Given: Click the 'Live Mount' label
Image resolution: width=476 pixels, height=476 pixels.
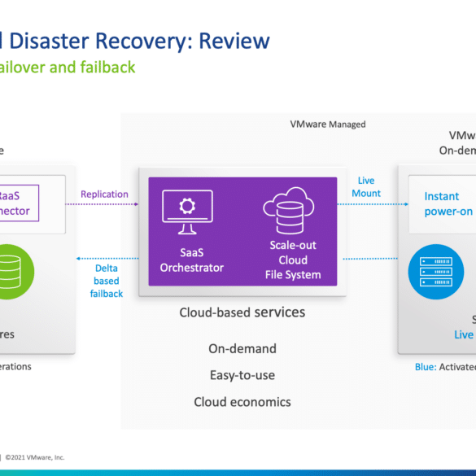Looking at the screenshot, I should coord(366,186).
